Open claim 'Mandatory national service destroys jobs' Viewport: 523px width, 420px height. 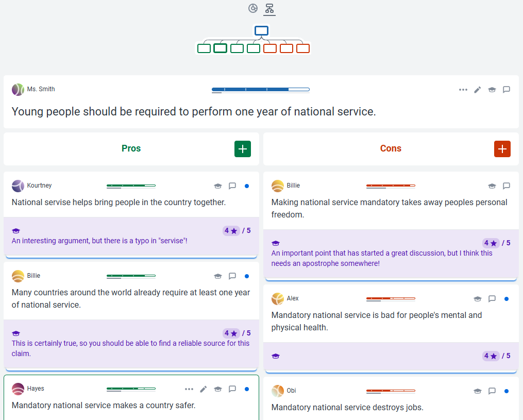347,407
